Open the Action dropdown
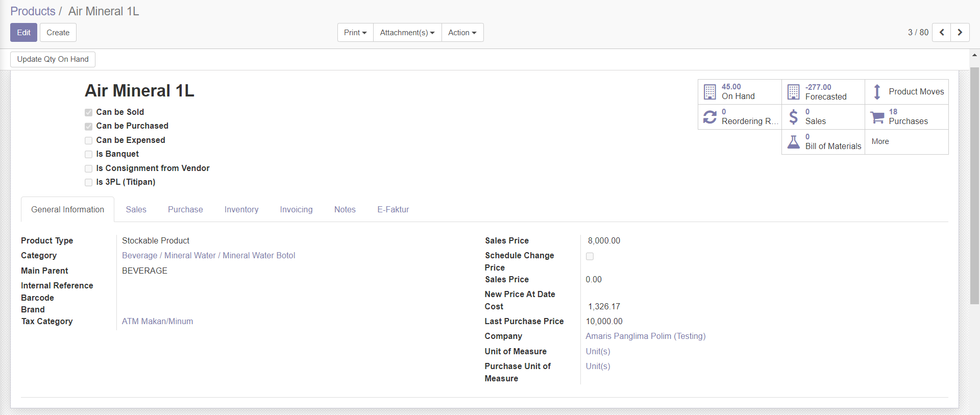980x415 pixels. pyautogui.click(x=462, y=32)
